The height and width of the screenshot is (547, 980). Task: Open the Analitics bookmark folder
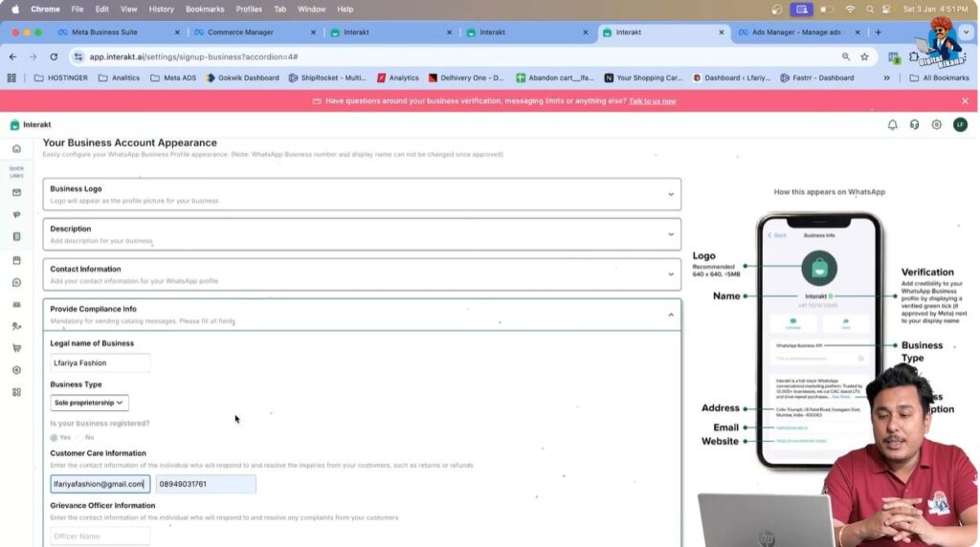[119, 78]
